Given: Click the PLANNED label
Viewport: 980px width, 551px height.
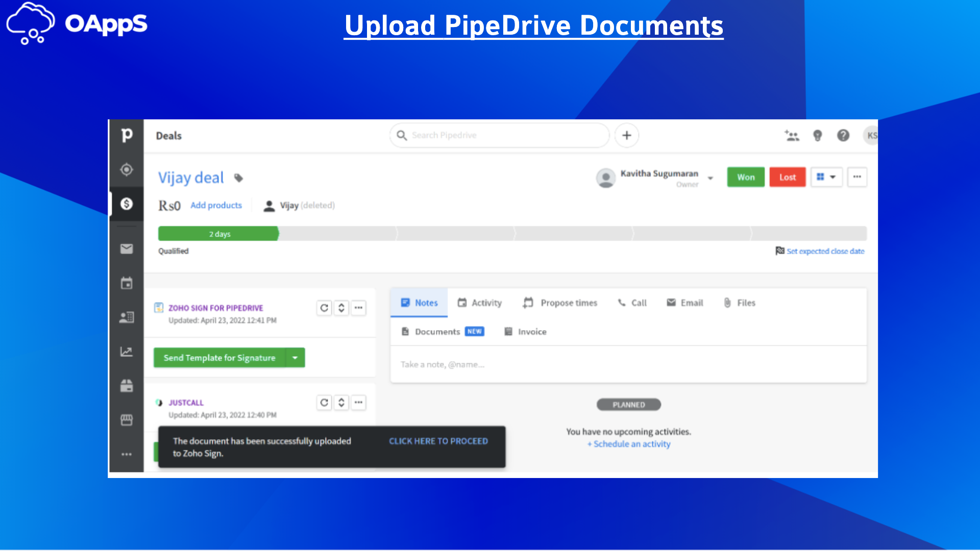Looking at the screenshot, I should coord(629,405).
